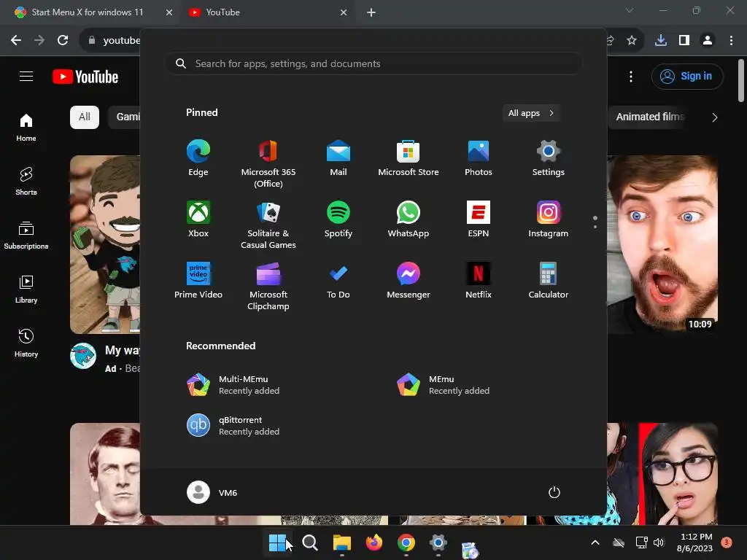Open Netflix from pinned apps
Image resolution: width=747 pixels, height=560 pixels.
[479, 281]
